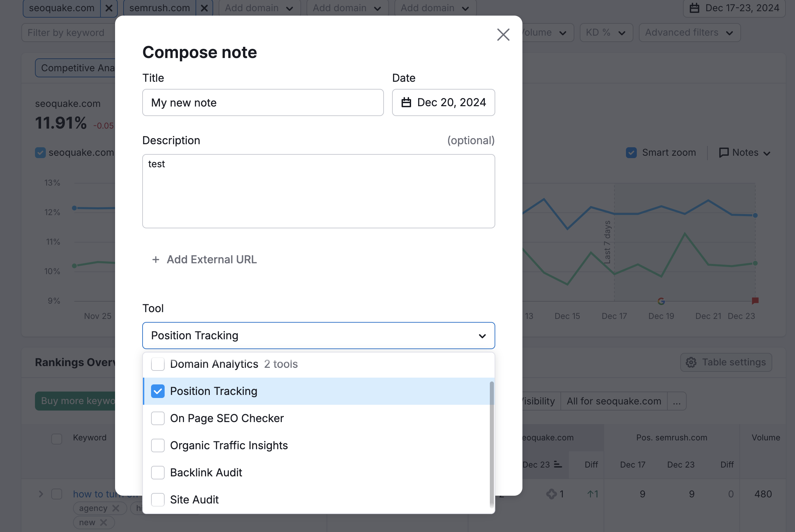795x532 pixels.
Task: Click the Description text area
Action: click(318, 191)
